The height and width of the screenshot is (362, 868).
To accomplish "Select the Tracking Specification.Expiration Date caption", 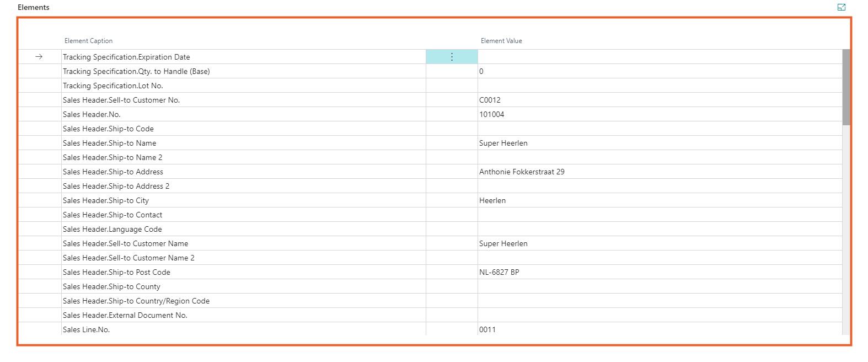I will pos(126,57).
